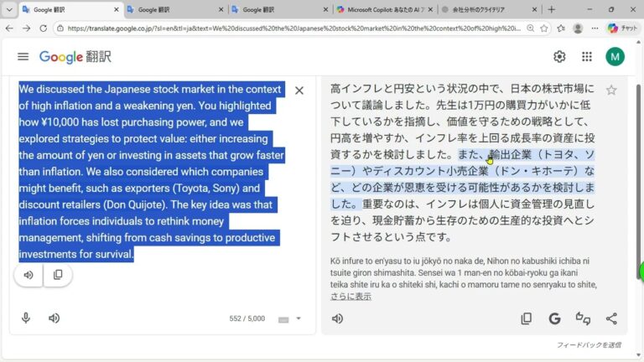Listen to the Japanese translation

tap(337, 318)
